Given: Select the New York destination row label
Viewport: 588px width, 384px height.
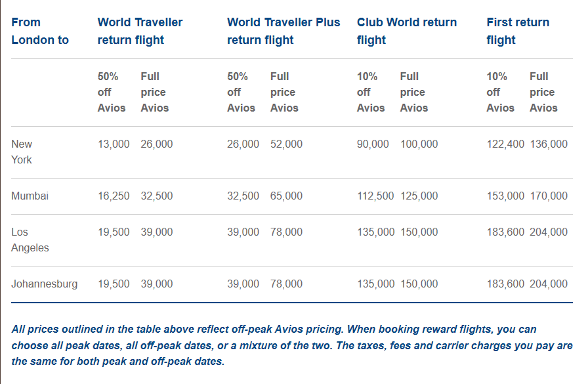Looking at the screenshot, I should tap(22, 152).
